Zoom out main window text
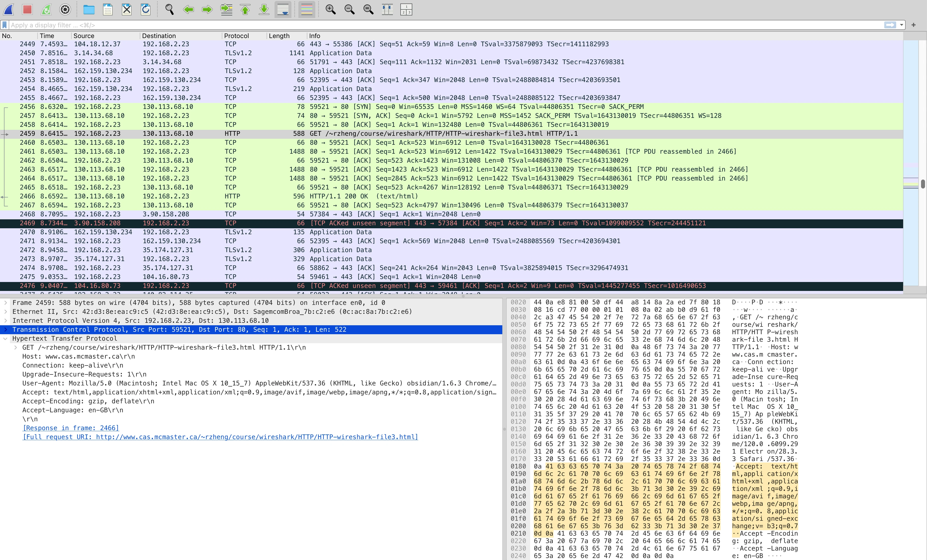Viewport: 927px width, 560px height. (350, 9)
